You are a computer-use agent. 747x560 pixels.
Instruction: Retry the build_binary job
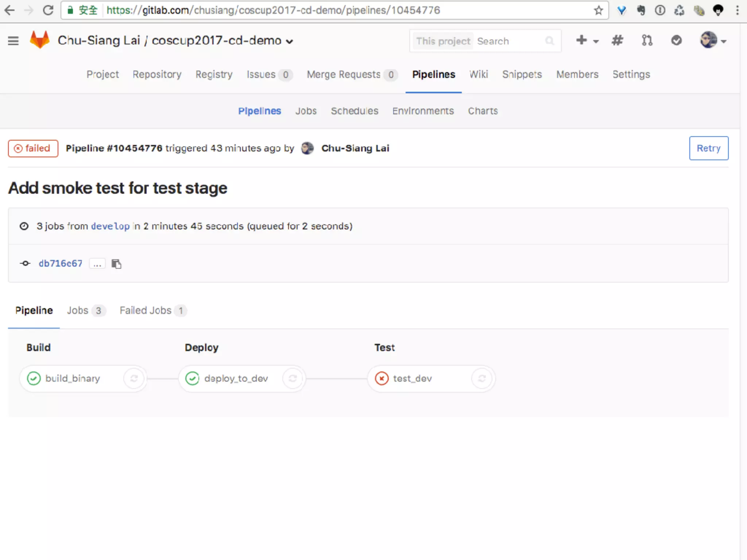[x=134, y=378]
